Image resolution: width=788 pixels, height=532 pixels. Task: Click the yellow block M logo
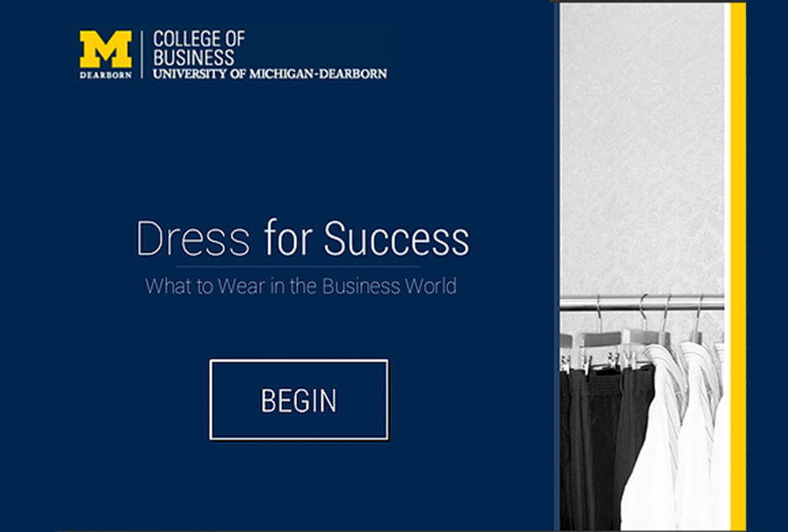[x=105, y=49]
